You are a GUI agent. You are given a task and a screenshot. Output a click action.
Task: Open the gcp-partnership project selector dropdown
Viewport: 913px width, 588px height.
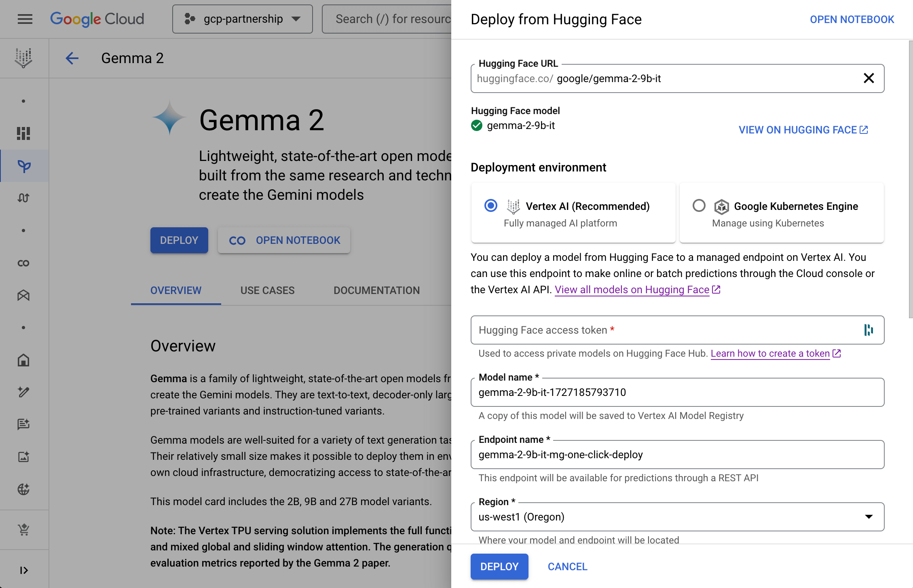242,19
